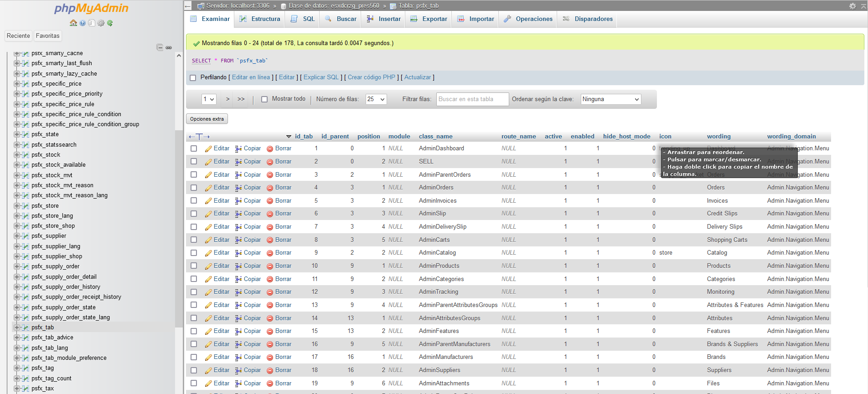868x394 pixels.
Task: Click the link-with-main-panel chain icon
Action: tap(169, 47)
